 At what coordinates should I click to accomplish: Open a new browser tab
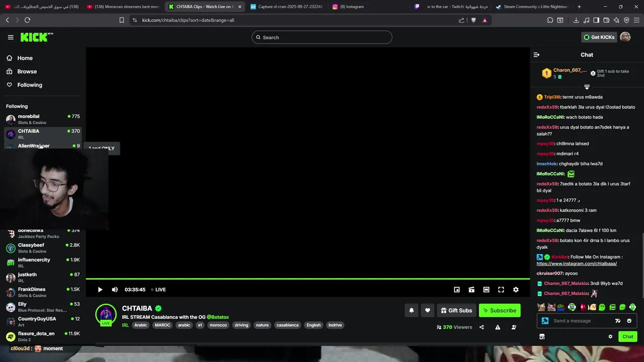(579, 7)
